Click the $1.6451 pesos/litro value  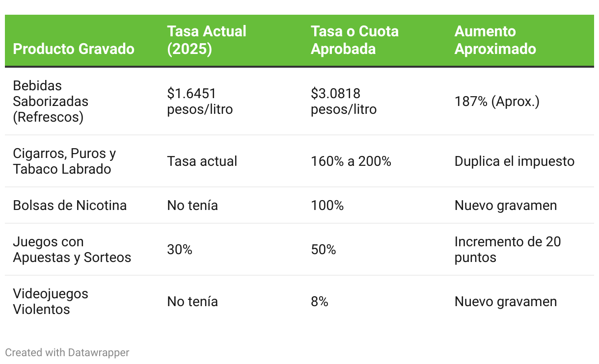coord(200,101)
